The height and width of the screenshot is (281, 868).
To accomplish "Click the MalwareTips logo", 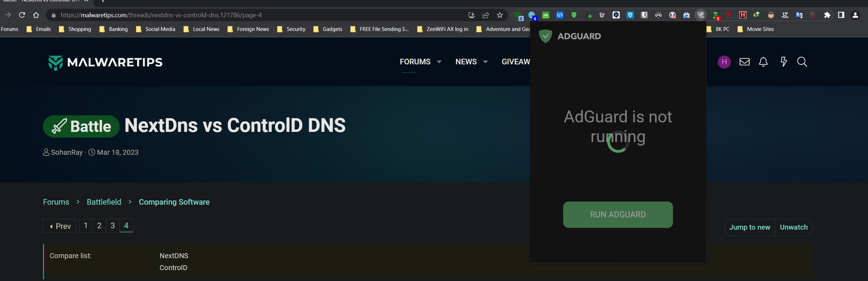I will click(105, 63).
